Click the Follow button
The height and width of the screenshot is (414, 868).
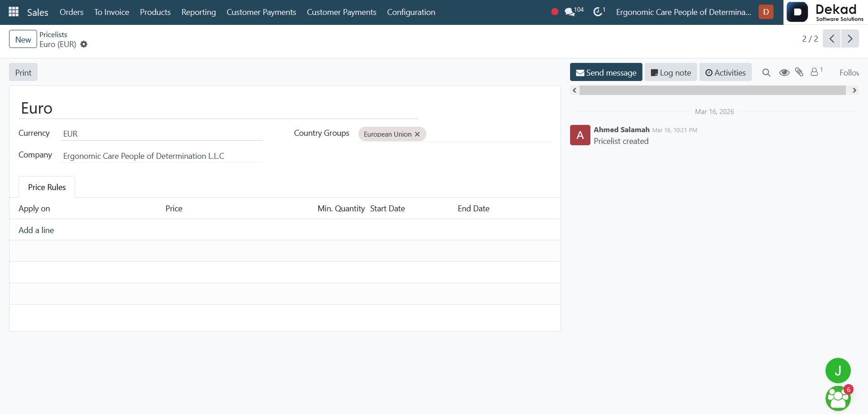(849, 72)
